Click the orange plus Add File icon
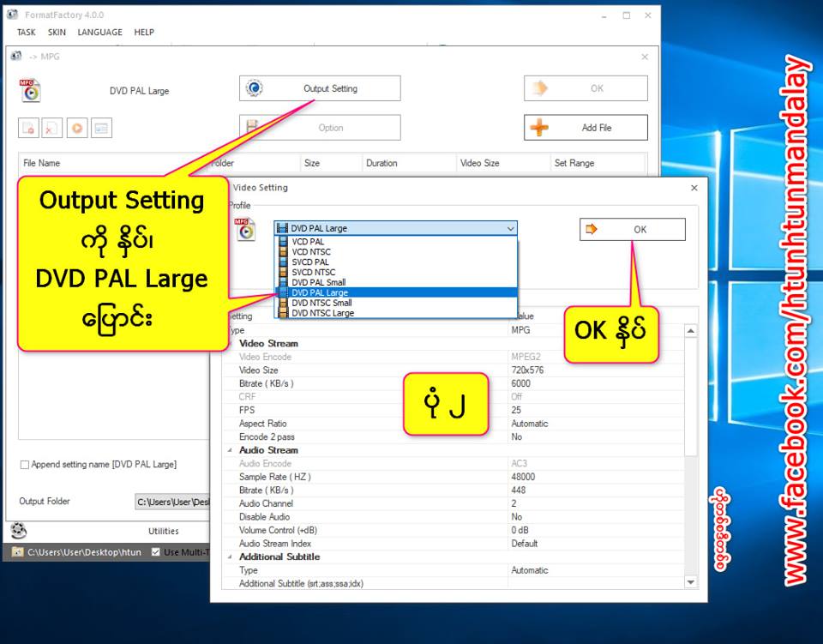 pyautogui.click(x=539, y=128)
